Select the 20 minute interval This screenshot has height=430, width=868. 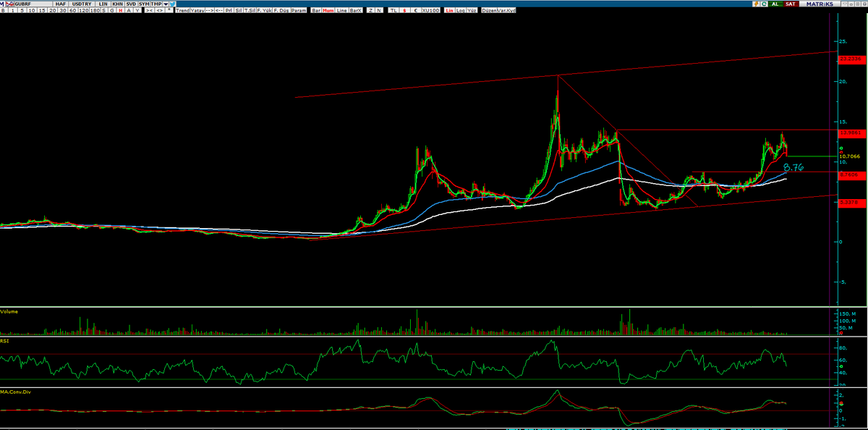(53, 11)
